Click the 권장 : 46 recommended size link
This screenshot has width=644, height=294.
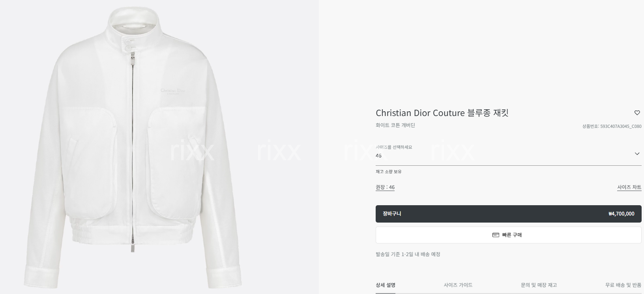(385, 187)
